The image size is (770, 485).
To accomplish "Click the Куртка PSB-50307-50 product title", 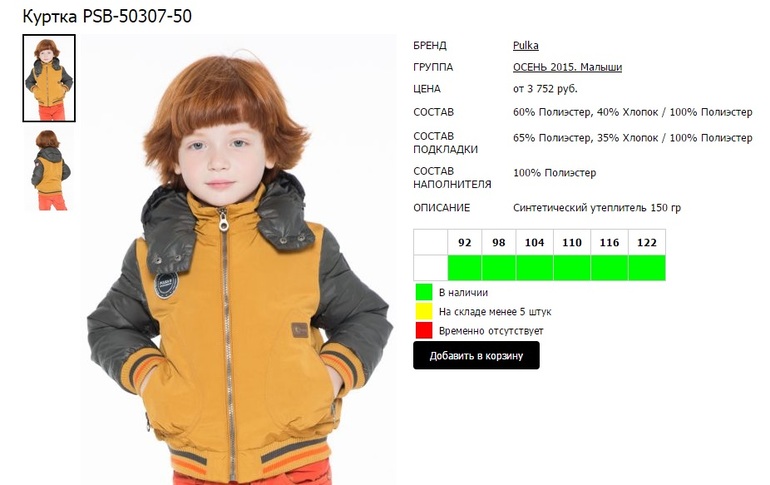I will coord(107,16).
